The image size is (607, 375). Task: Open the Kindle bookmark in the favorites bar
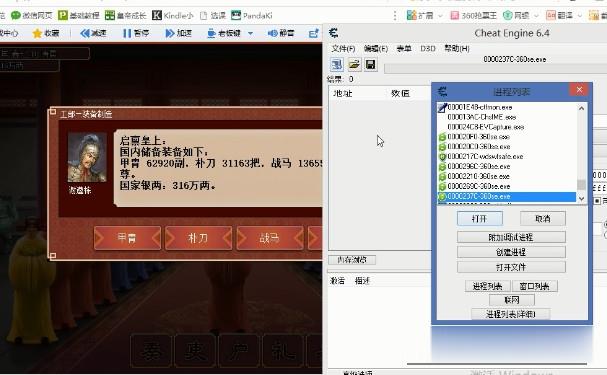click(x=173, y=15)
